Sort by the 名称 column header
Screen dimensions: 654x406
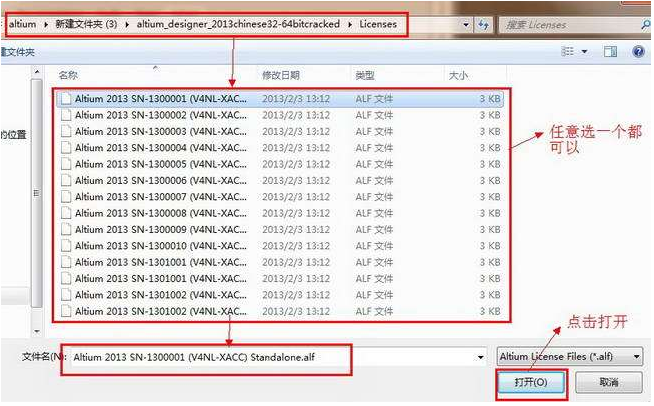(68, 76)
